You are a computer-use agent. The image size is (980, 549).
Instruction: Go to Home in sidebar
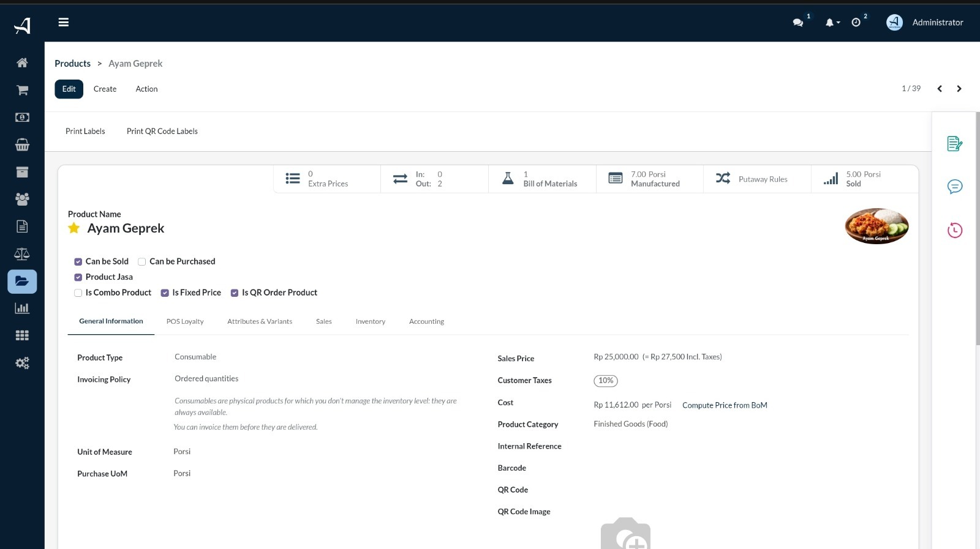point(22,62)
